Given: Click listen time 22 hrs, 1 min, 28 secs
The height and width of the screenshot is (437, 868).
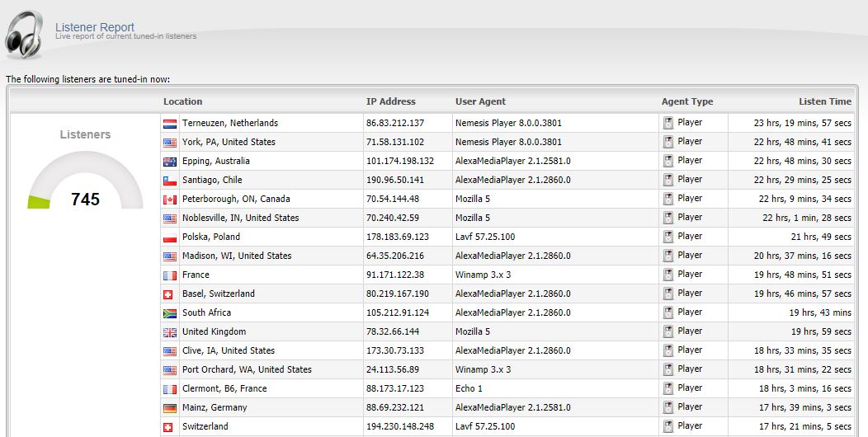Looking at the screenshot, I should pos(807,218).
